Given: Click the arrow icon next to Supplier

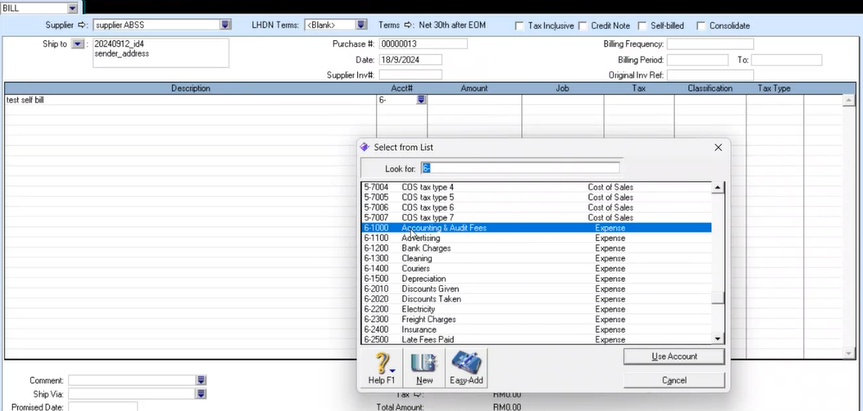Looking at the screenshot, I should [x=82, y=24].
